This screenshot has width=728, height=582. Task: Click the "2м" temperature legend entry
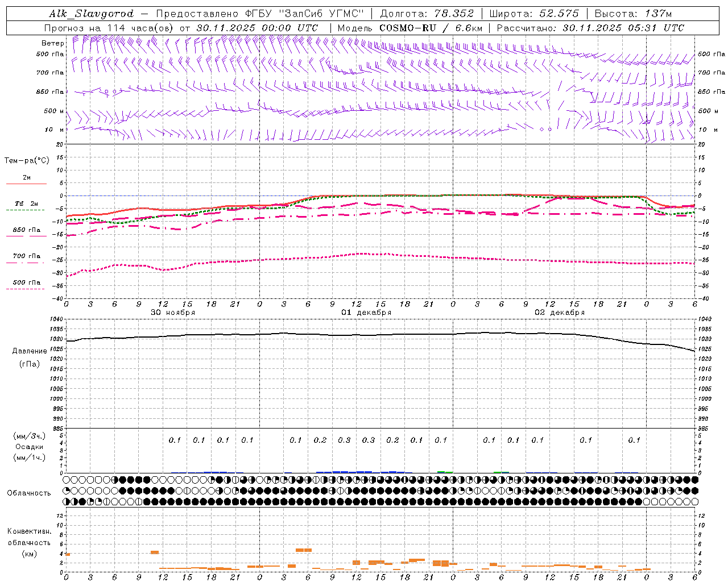tap(27, 177)
